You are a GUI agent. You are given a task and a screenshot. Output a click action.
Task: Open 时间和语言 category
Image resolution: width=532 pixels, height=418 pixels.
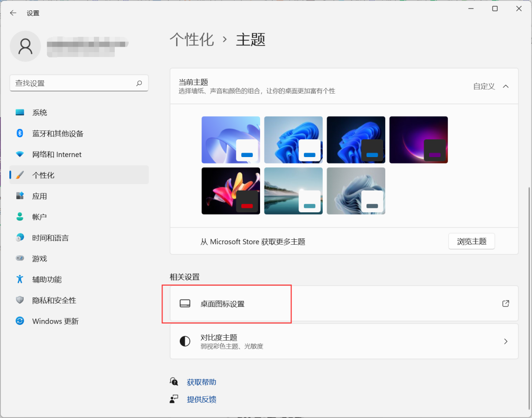pos(79,238)
